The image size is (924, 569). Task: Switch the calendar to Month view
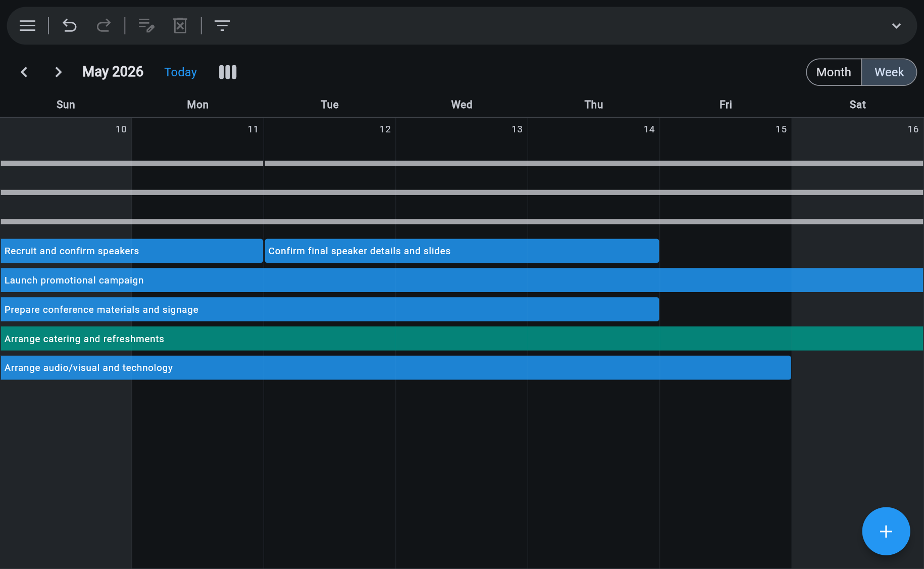pyautogui.click(x=833, y=72)
